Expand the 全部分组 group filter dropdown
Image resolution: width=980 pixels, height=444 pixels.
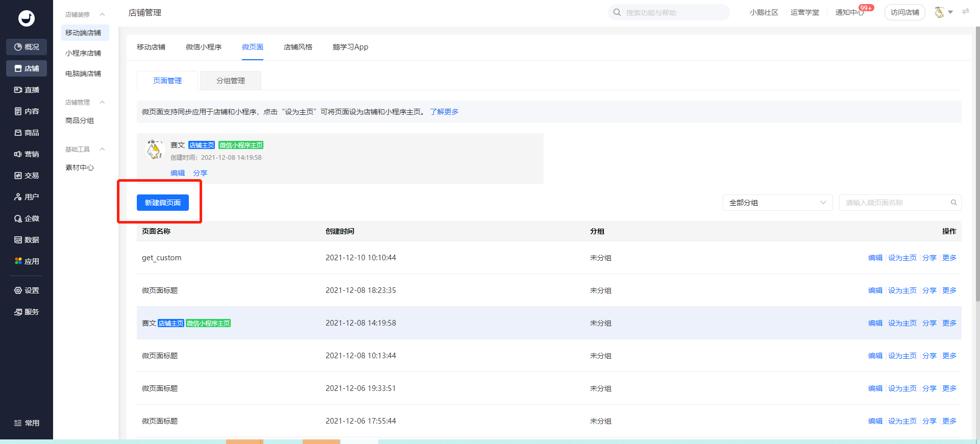click(x=777, y=203)
